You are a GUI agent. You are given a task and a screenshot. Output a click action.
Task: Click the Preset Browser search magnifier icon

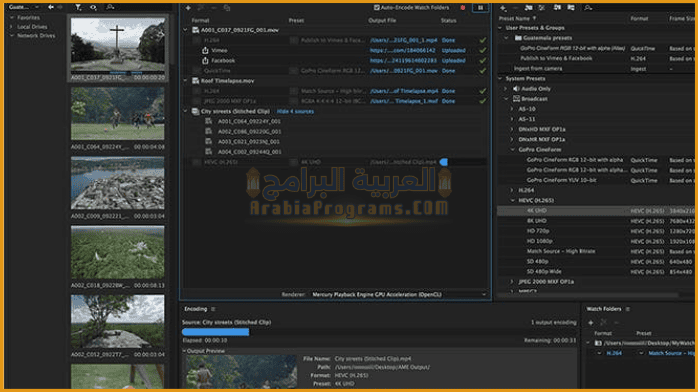pyautogui.click(x=588, y=8)
